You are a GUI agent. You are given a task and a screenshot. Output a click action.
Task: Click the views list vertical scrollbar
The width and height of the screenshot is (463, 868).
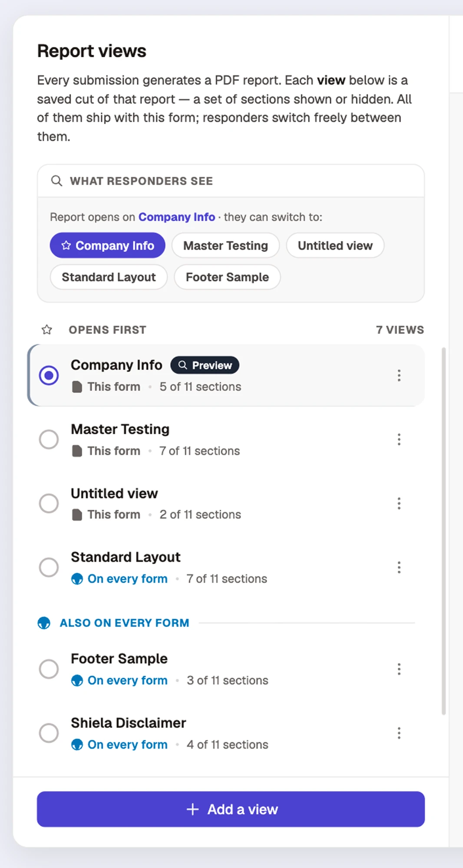point(443,530)
